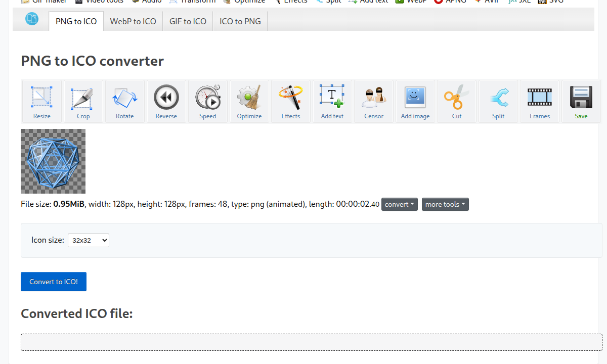Screen dimensions: 607x364
Task: Expand the convert dropdown menu
Action: [x=400, y=204]
